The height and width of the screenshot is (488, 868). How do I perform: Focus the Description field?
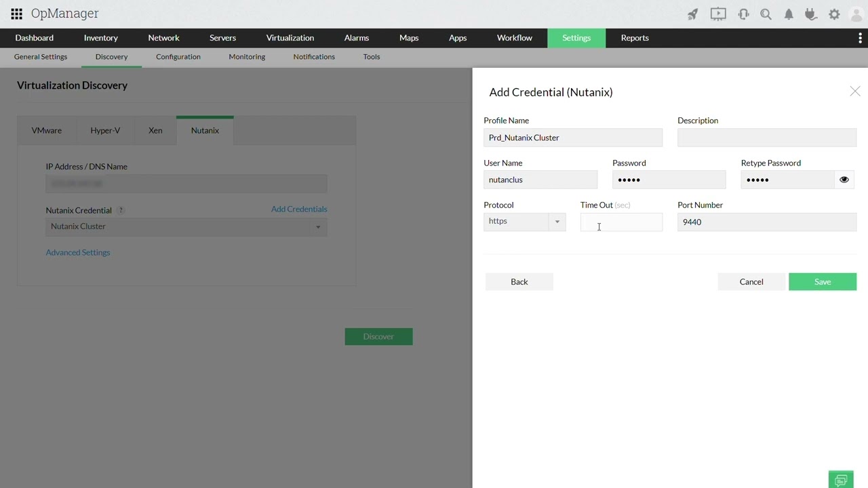(767, 138)
